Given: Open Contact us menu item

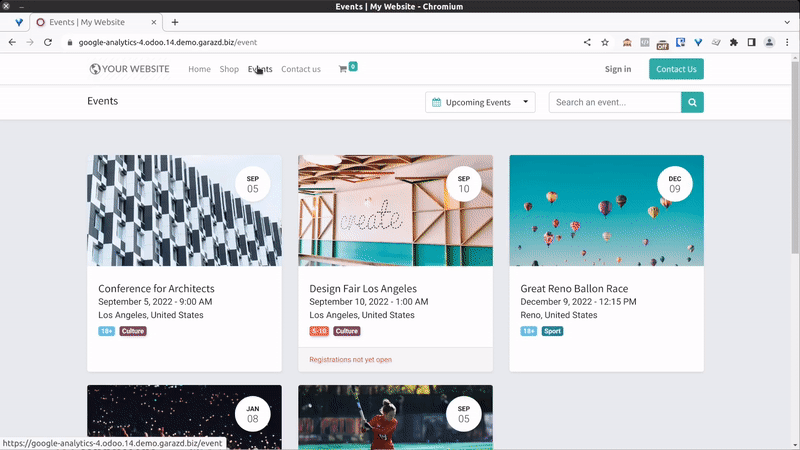Looking at the screenshot, I should click(301, 69).
